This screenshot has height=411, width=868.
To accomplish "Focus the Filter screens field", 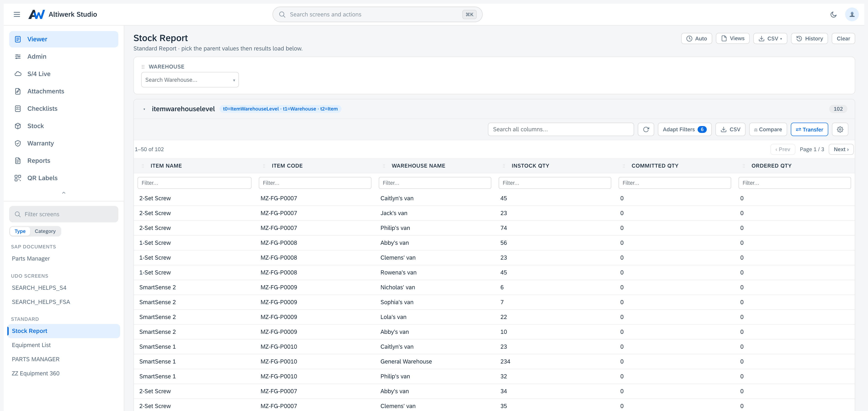I will coord(64,214).
